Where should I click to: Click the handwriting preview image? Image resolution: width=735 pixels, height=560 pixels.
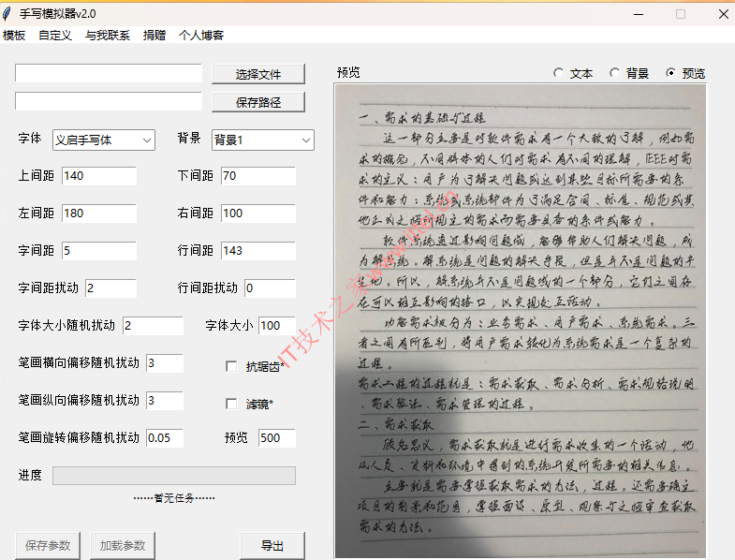pos(521,321)
